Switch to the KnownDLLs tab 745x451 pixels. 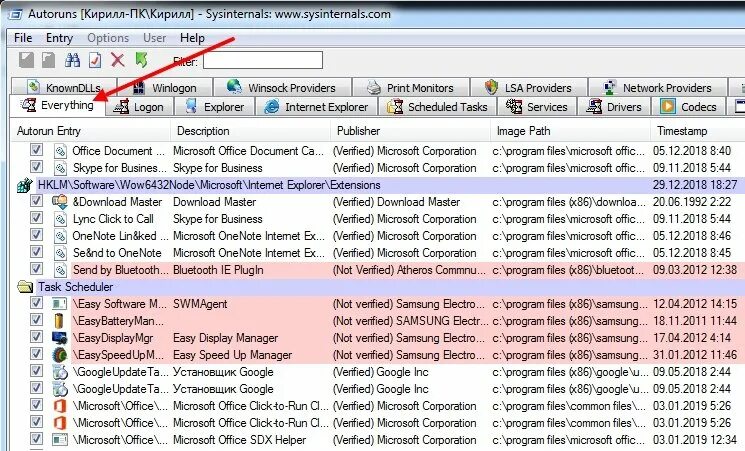[64, 88]
